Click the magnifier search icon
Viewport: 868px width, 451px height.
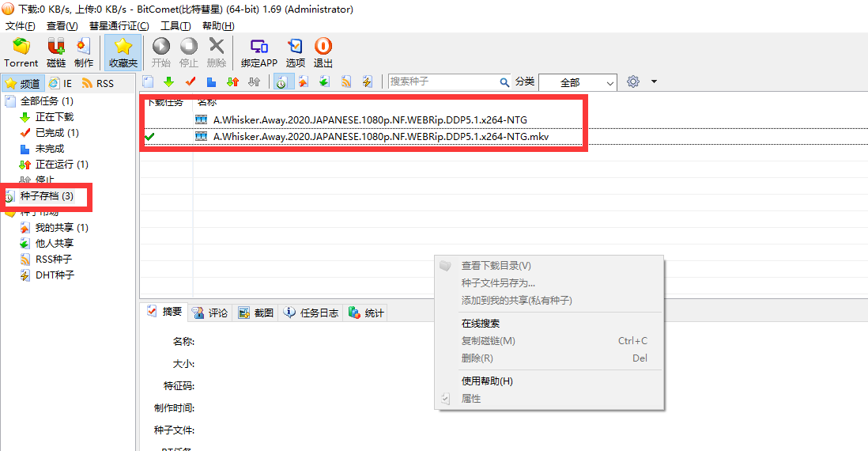pos(504,82)
